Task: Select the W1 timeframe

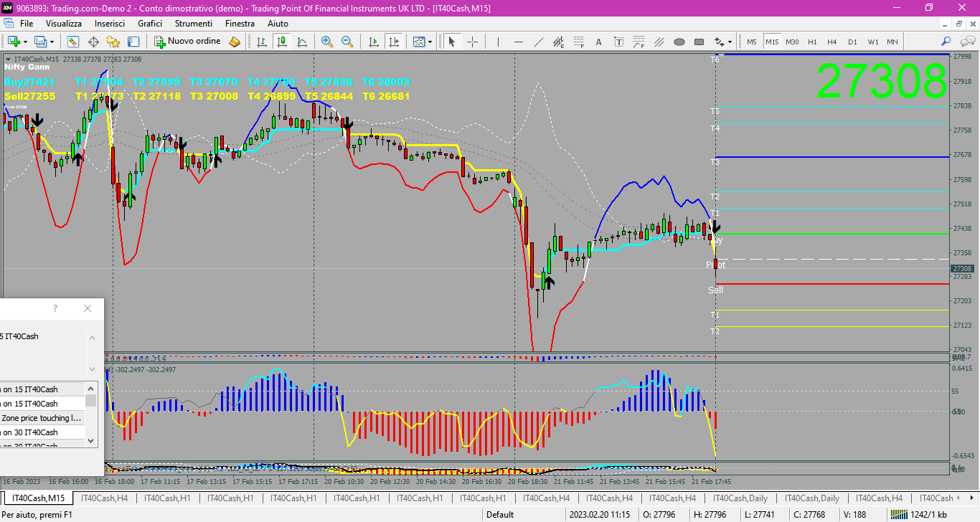Action: (x=873, y=42)
